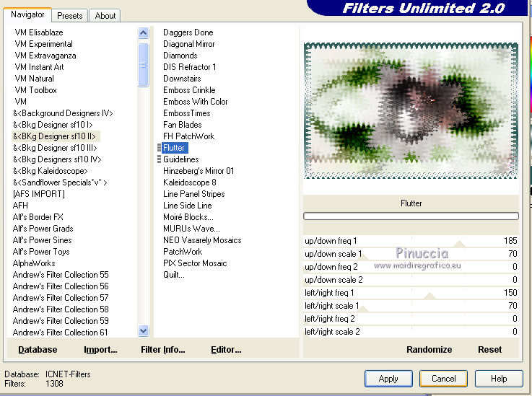Click the Database button
The image size is (532, 396).
coord(38,350)
